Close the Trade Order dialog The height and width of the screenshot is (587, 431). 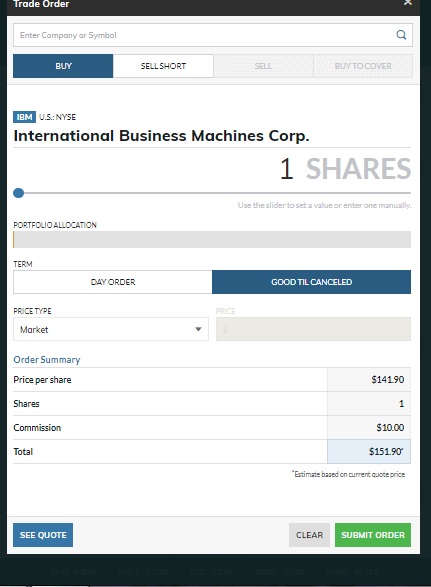pos(408,3)
